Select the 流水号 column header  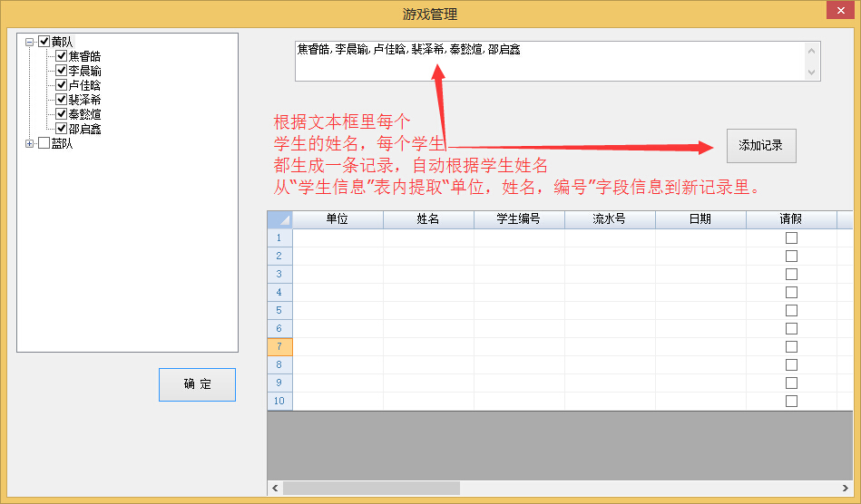pos(610,219)
